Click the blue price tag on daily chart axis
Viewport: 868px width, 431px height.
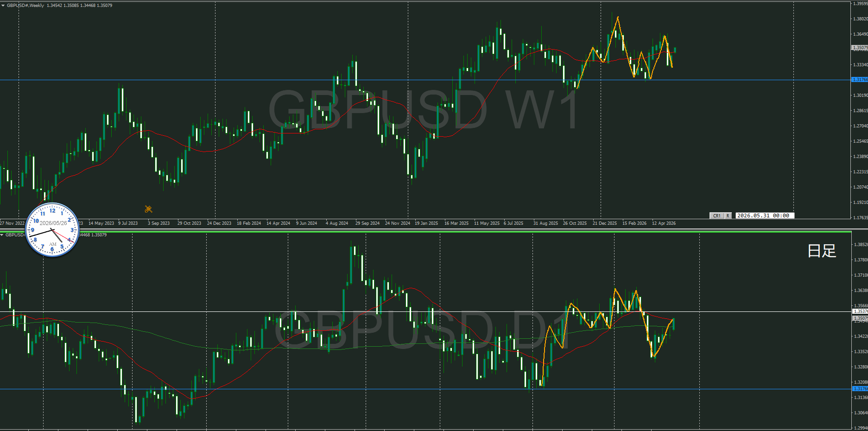[860, 388]
